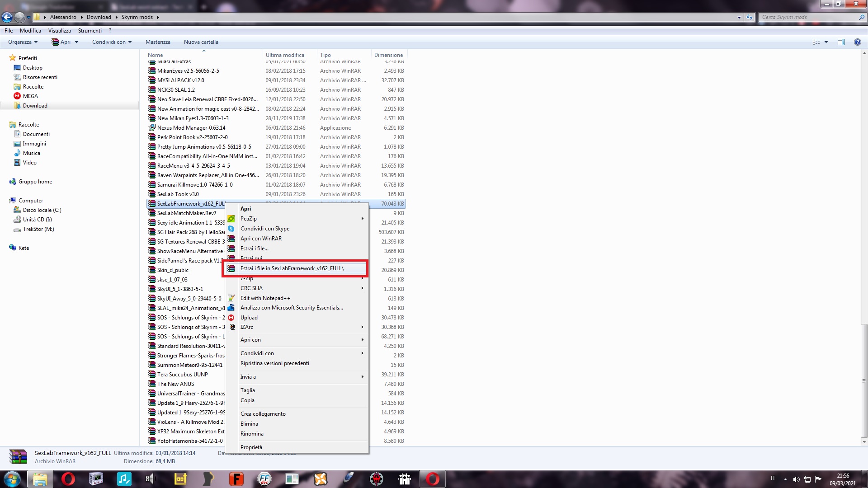Select Download in the Preferiti sidebar
868x488 pixels.
tap(35, 105)
